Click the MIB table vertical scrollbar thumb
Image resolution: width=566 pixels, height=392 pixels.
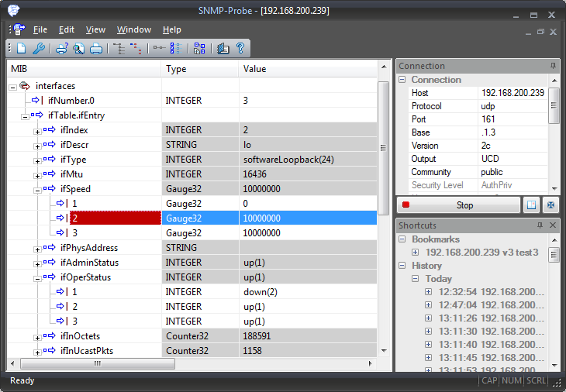pyautogui.click(x=383, y=148)
